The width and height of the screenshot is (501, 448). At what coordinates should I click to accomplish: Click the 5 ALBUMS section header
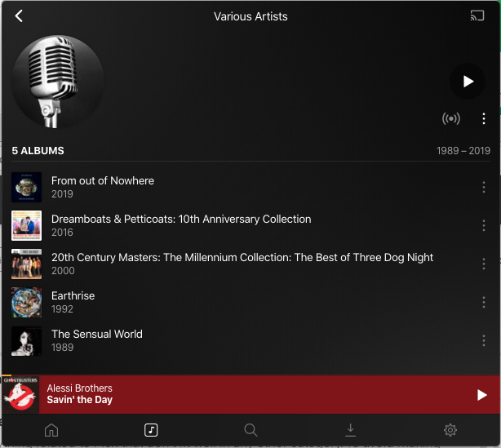pyautogui.click(x=38, y=151)
